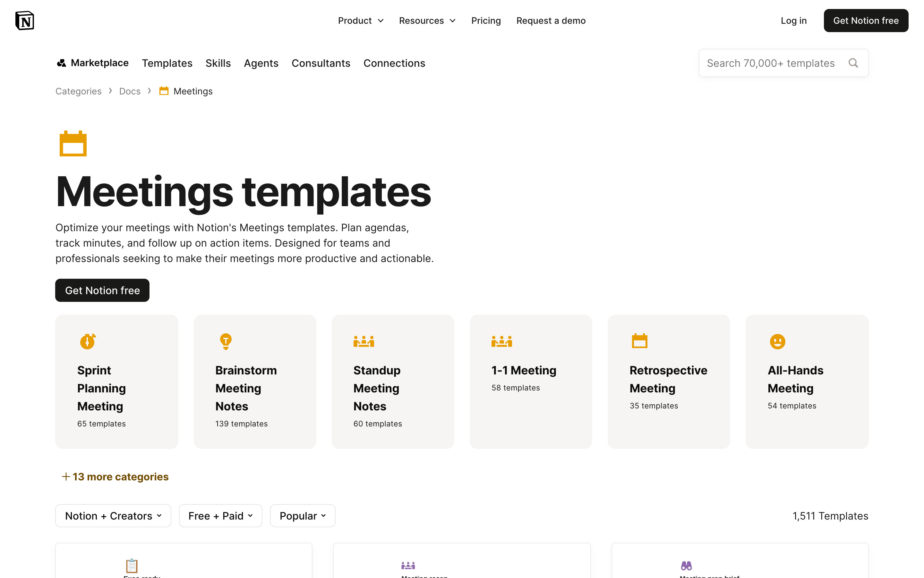The height and width of the screenshot is (578, 924).
Task: Open Sprint Planning Meeting category title
Action: 102,388
